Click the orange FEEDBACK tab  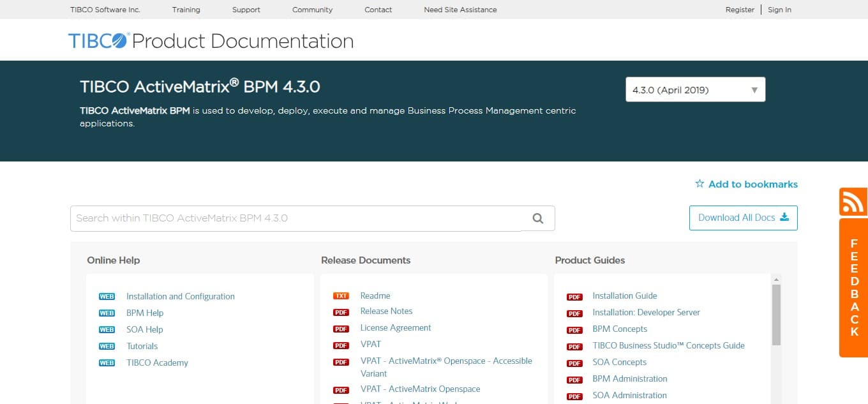coord(853,287)
